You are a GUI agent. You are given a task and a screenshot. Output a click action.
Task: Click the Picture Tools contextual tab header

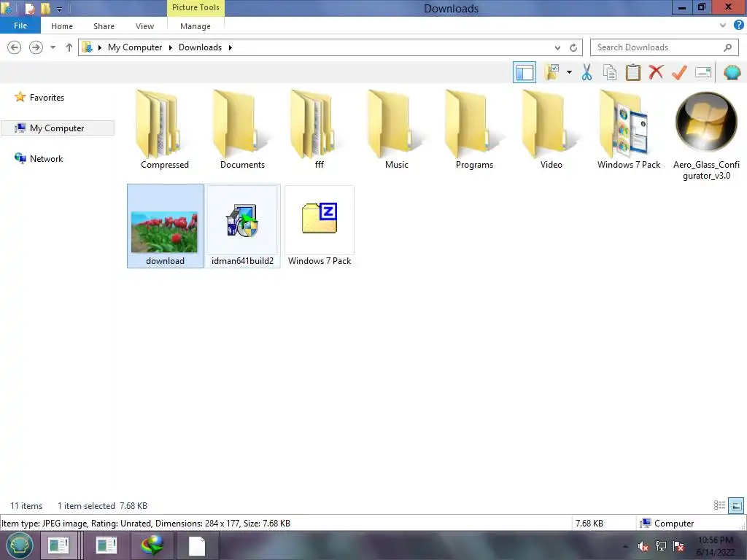point(196,7)
